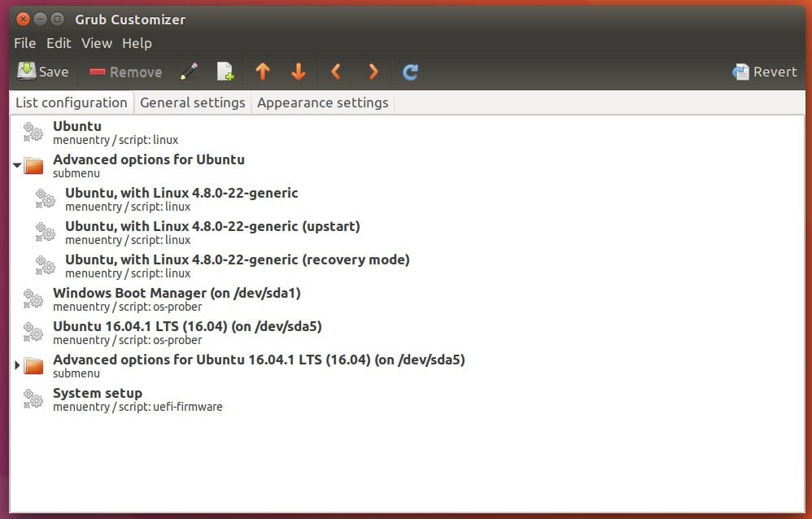The image size is (812, 519).
Task: Click gear icon beside first Ubuntu entry
Action: point(33,132)
